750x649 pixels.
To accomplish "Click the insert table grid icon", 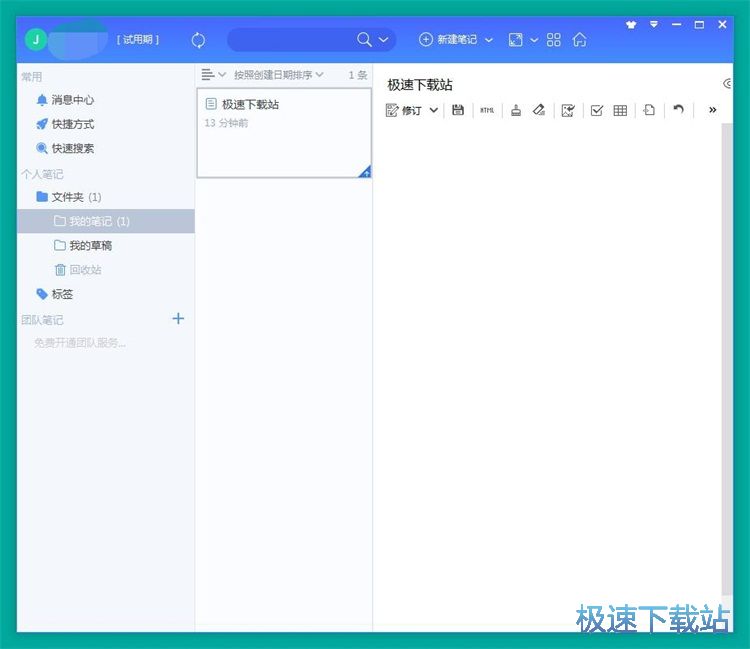I will point(620,110).
